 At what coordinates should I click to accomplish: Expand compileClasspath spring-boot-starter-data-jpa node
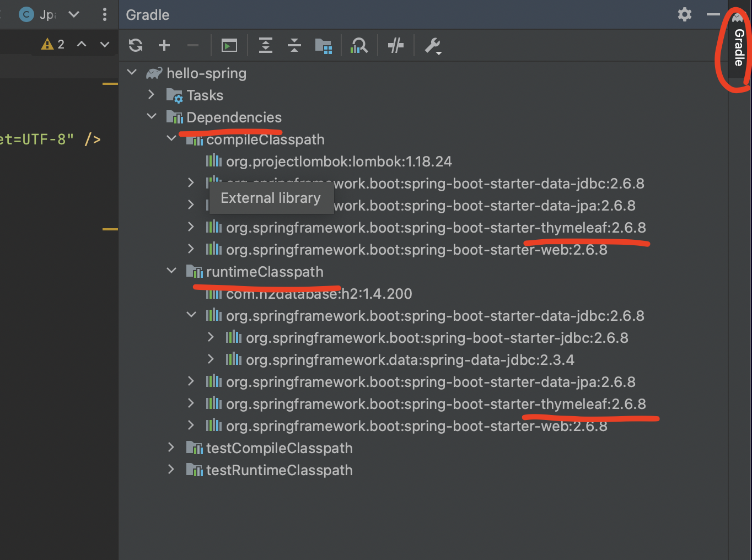pyautogui.click(x=191, y=204)
